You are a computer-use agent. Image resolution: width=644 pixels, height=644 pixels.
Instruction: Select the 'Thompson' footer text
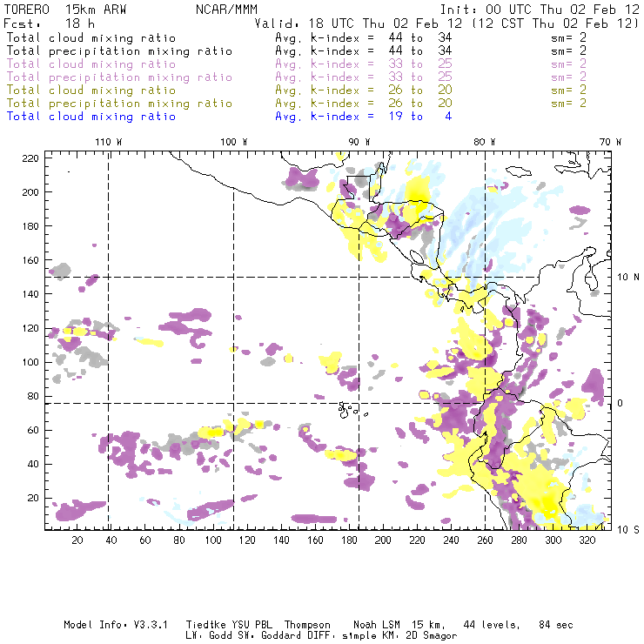(307, 625)
